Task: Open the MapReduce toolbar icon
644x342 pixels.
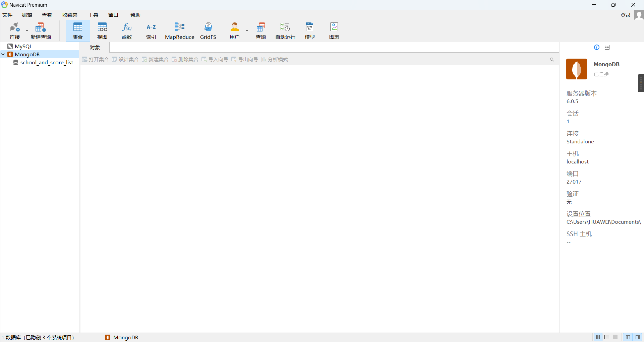Action: click(180, 31)
